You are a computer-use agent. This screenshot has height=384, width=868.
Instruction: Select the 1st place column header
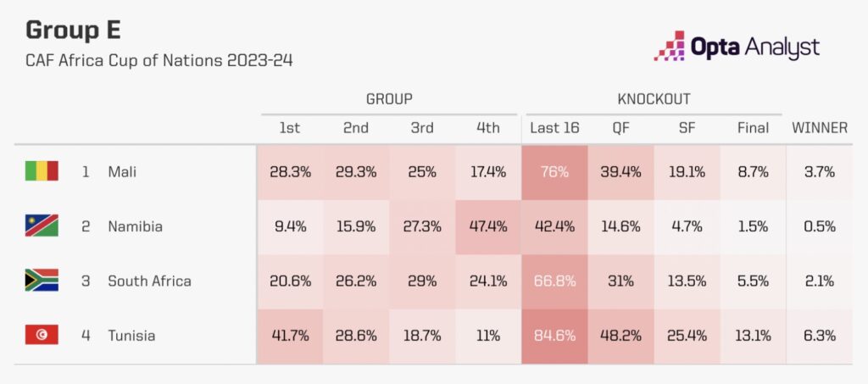click(290, 128)
